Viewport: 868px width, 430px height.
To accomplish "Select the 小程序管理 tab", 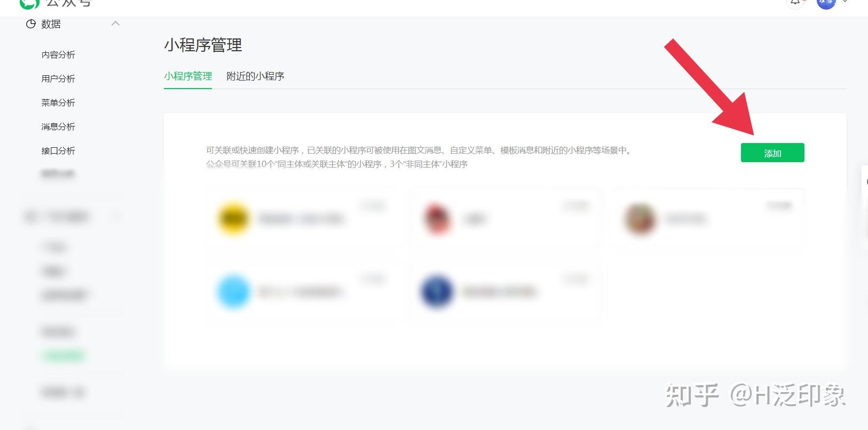I will tap(188, 76).
